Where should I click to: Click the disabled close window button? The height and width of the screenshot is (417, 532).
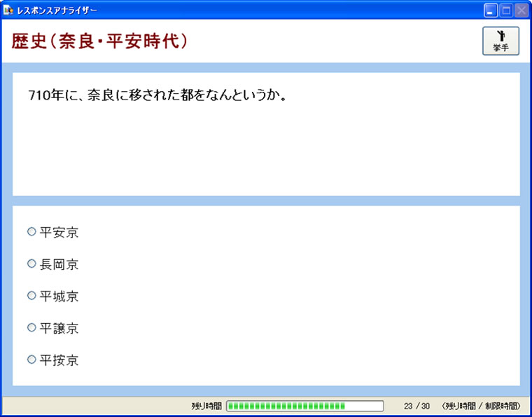(521, 11)
